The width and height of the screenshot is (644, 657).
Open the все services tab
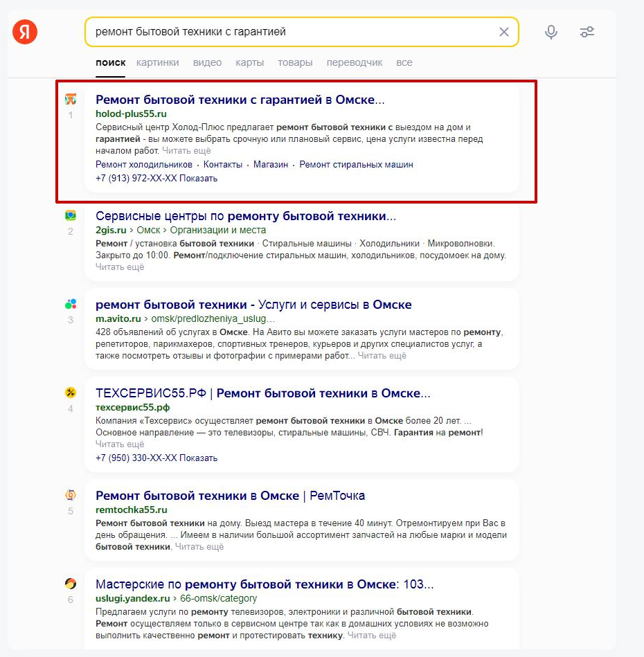404,63
